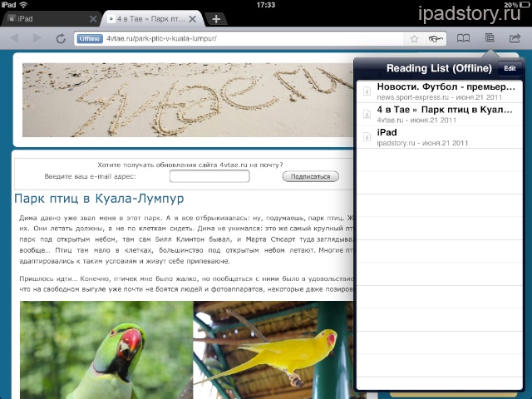Image resolution: width=532 pixels, height=399 pixels.
Task: Go forward with the forward arrow
Action: click(37, 38)
